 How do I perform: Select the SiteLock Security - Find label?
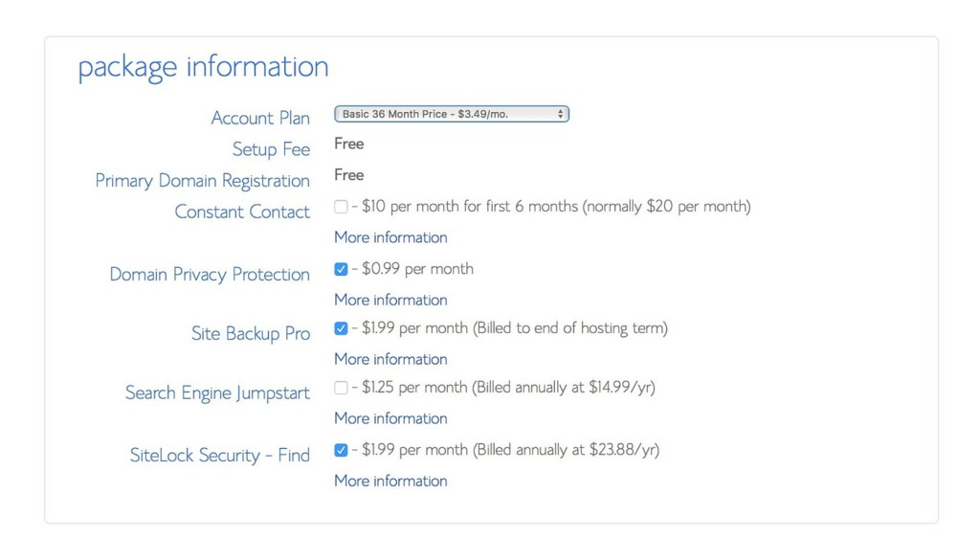point(219,455)
